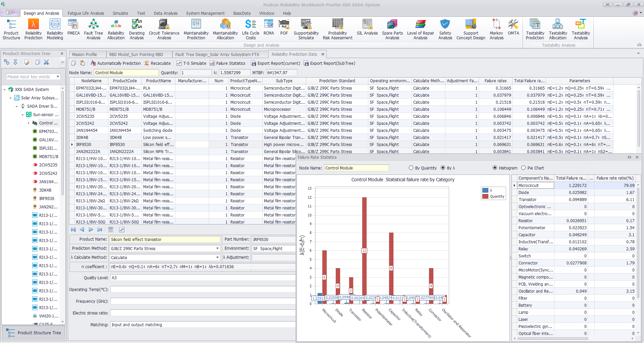Click the Recalculate button
Screen dimensions: 644x343
158,63
